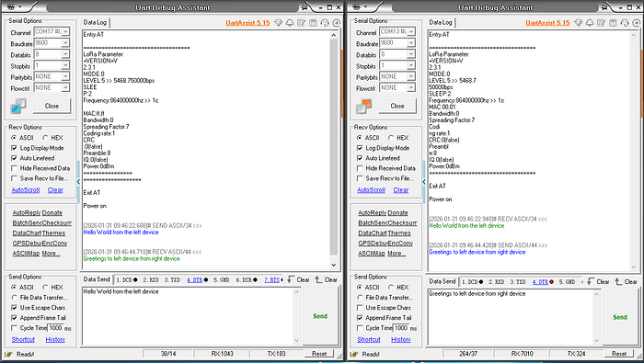The image size is (644, 363).
Task: Toggle Use Escape Chars in the left window
Action: click(x=15, y=308)
